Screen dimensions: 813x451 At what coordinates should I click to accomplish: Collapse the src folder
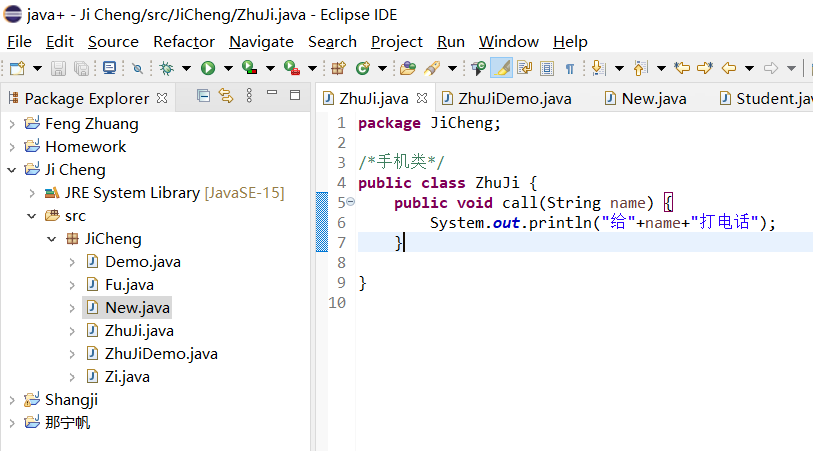click(x=32, y=216)
